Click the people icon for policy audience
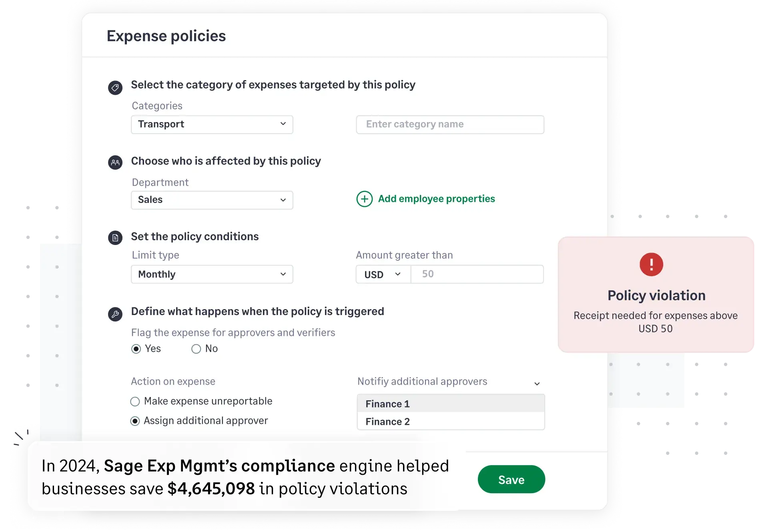 pyautogui.click(x=115, y=163)
